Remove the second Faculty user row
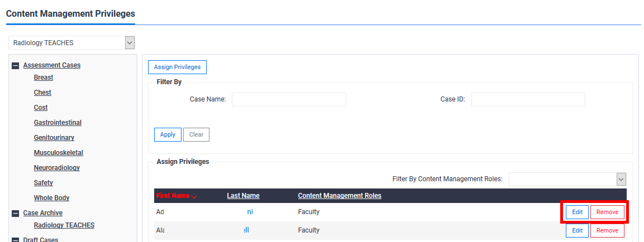The image size is (644, 242). point(608,230)
